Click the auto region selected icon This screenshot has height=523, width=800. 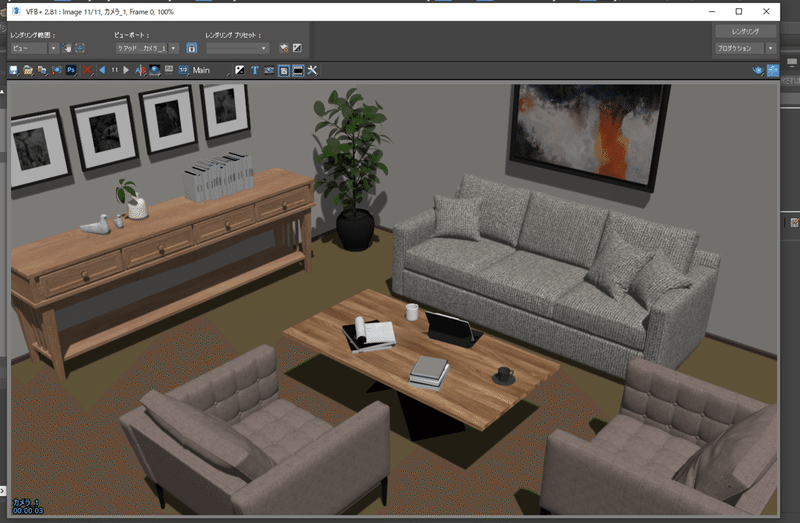80,48
